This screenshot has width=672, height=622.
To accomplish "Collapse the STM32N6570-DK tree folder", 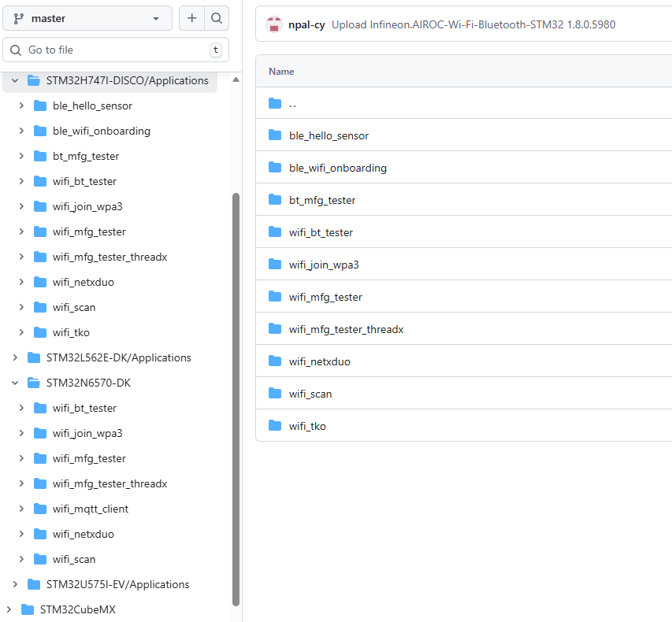I will [x=14, y=383].
